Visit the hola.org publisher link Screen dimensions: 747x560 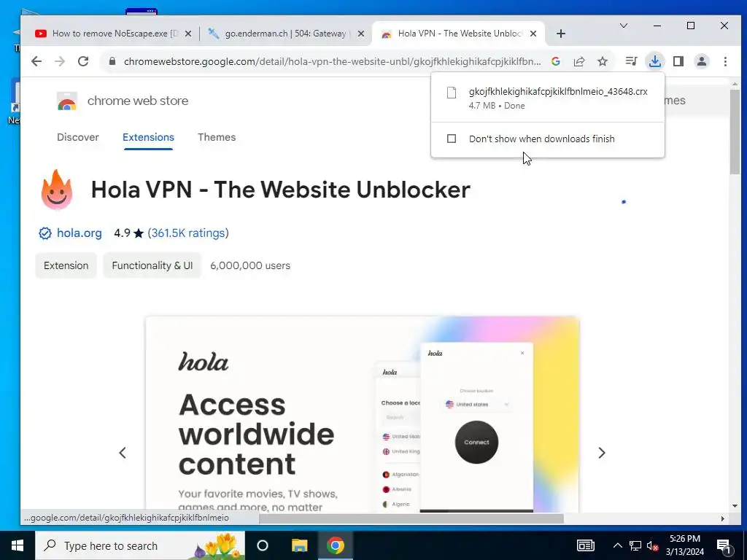[79, 233]
